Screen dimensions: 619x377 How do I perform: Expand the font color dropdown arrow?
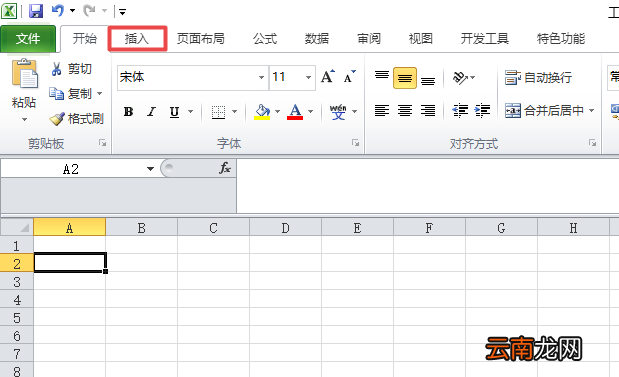pos(311,112)
